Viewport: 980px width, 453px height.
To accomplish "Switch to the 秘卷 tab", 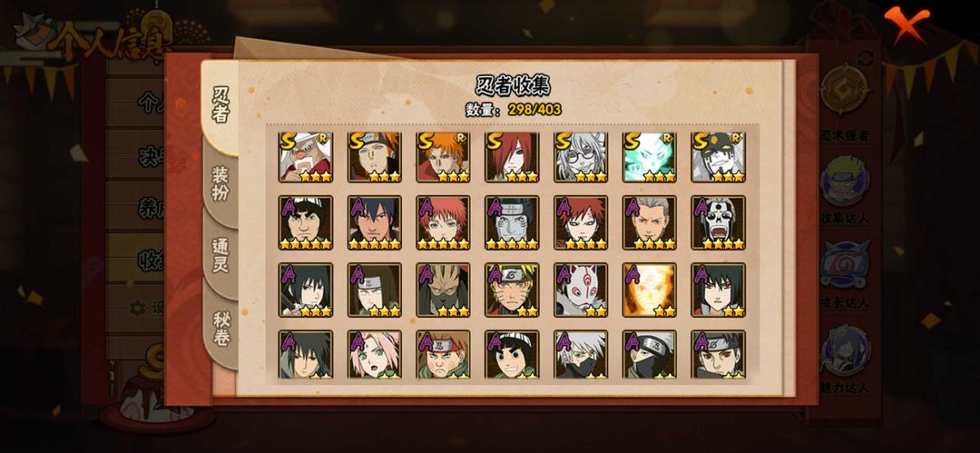I will [x=221, y=330].
